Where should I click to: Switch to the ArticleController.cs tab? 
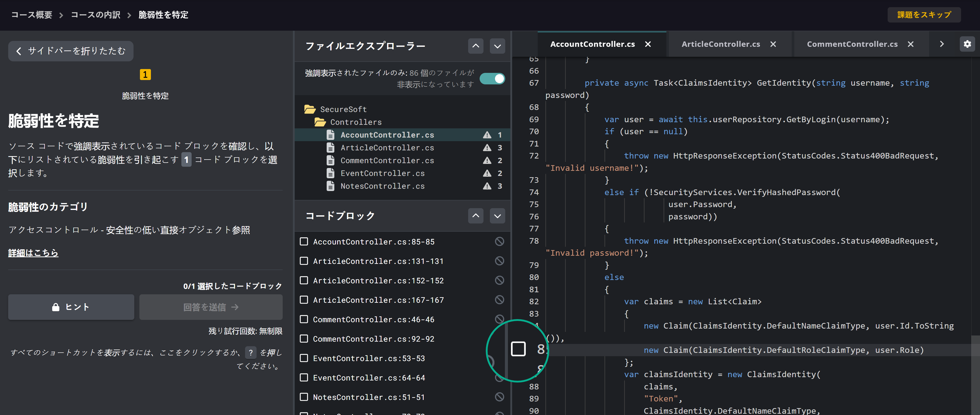721,44
